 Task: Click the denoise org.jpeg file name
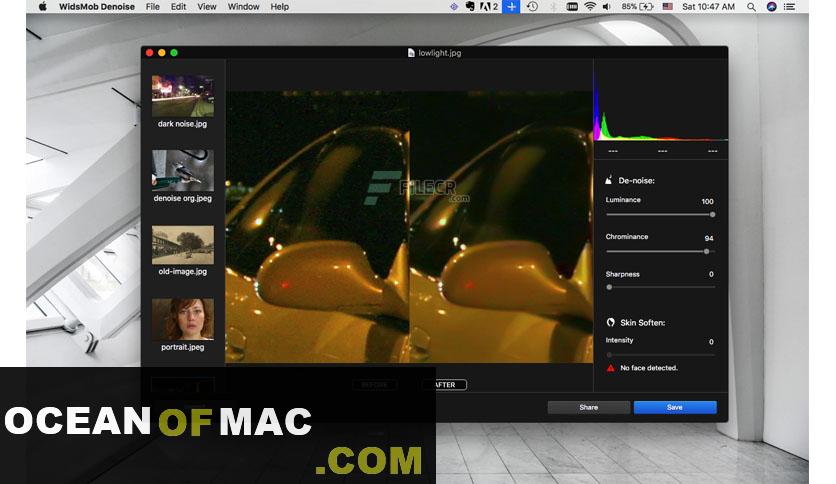tap(182, 198)
